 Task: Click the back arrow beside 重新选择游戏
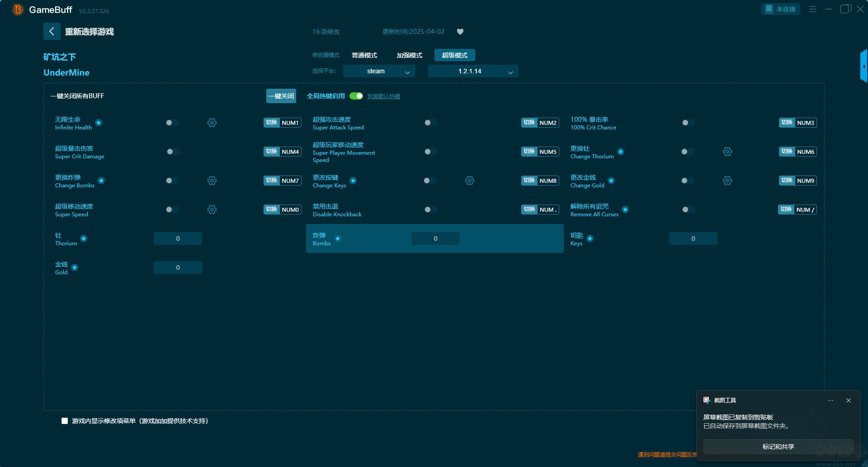tap(52, 31)
